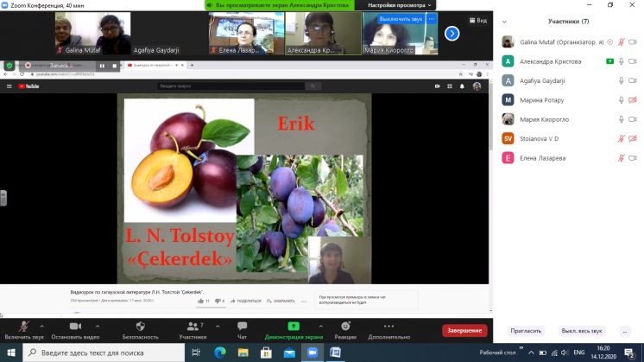Click the browser reload icon
This screenshot has width=644, height=362.
tap(22, 74)
